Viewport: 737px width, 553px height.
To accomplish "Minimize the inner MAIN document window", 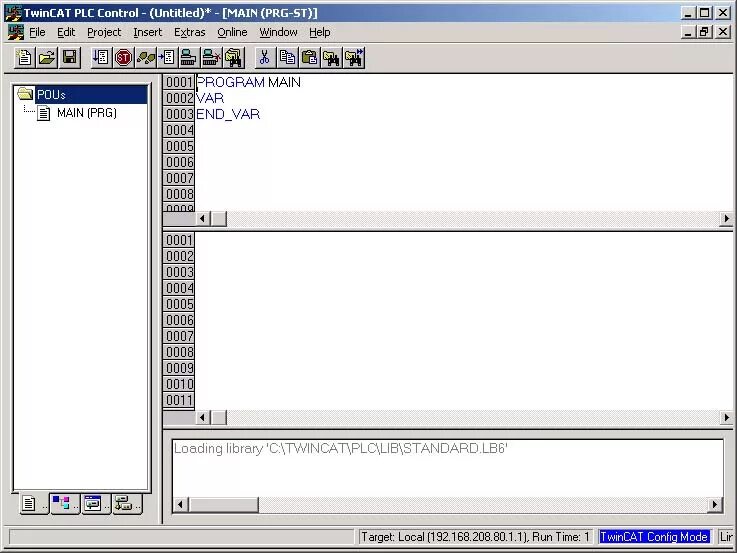I will tap(688, 32).
